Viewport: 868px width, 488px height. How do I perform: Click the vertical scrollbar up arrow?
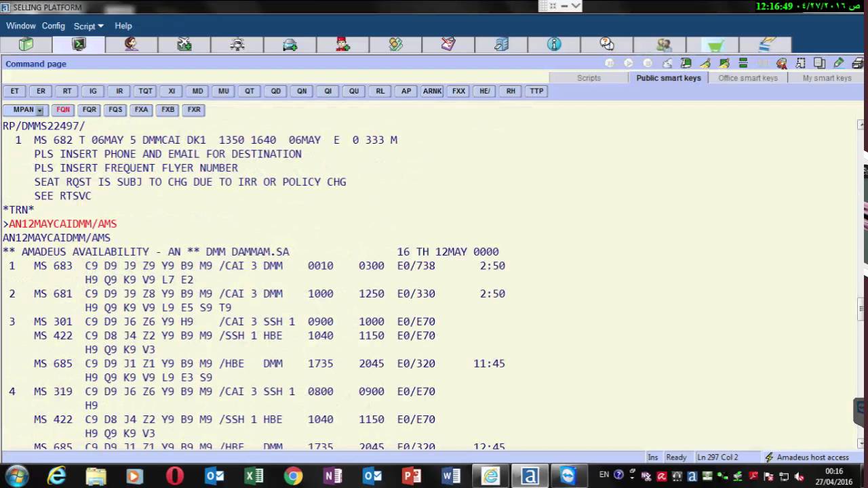tap(861, 125)
